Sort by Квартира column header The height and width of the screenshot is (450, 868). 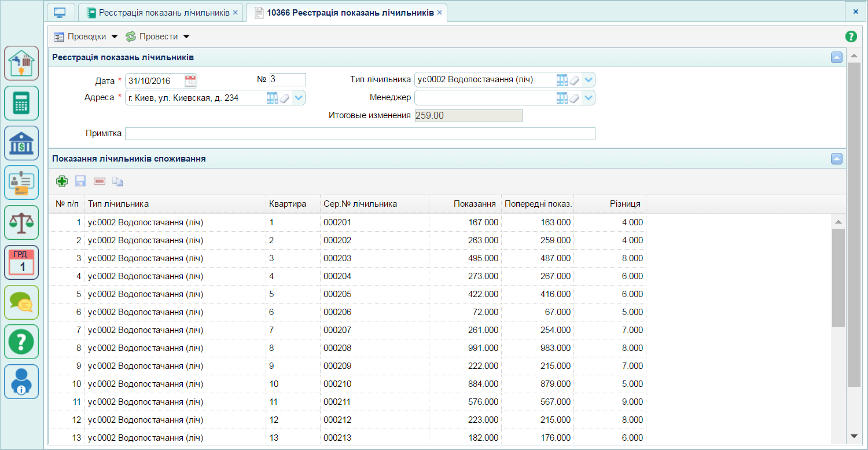click(x=293, y=204)
